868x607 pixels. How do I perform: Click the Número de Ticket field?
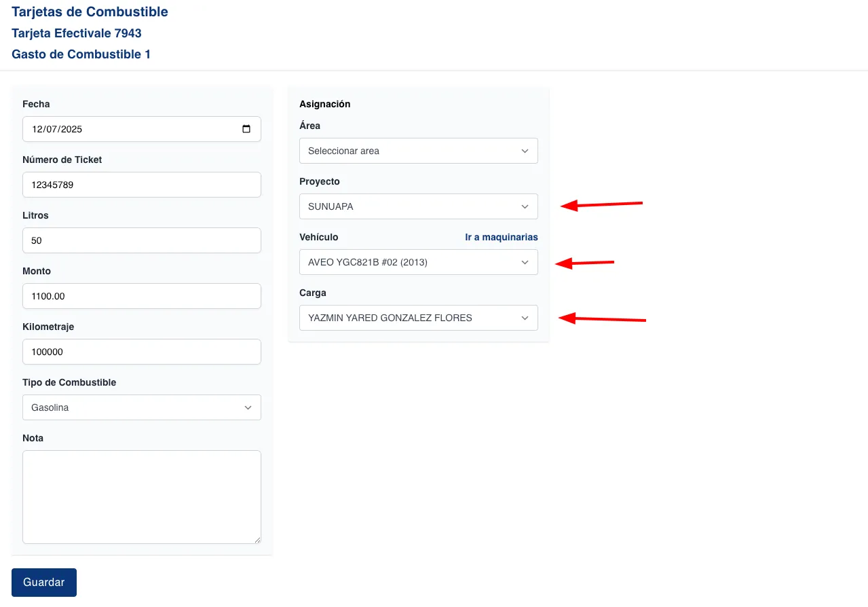click(x=141, y=185)
